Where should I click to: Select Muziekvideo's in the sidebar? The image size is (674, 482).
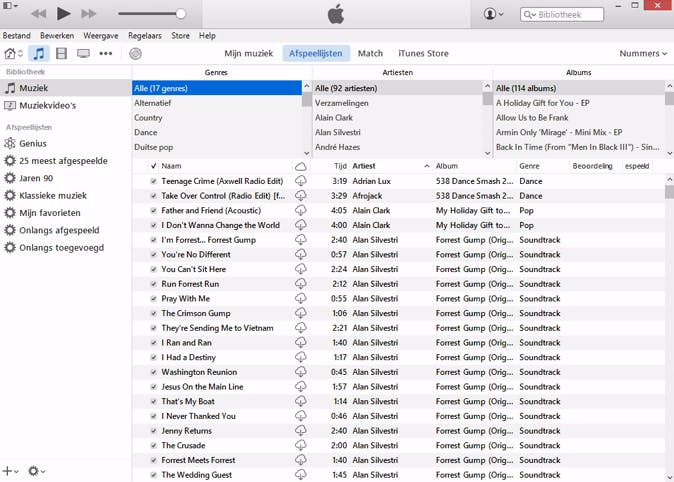65,105
